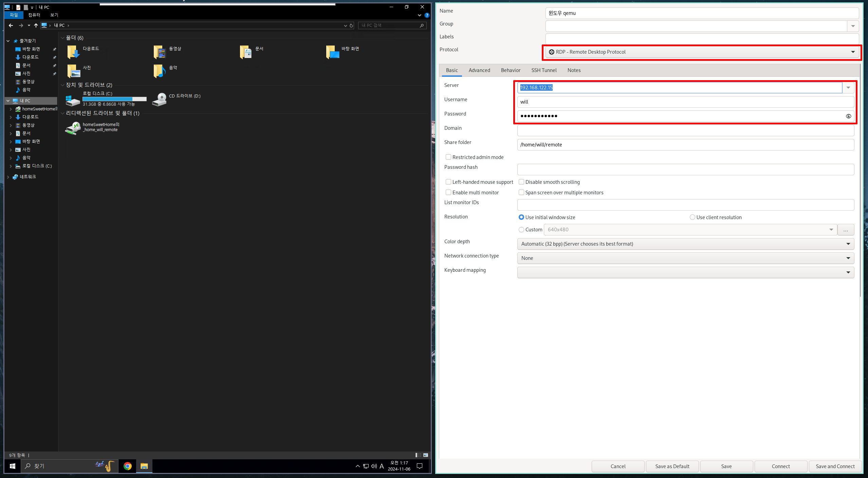The height and width of the screenshot is (478, 868).
Task: Expand the 네트워크 tree node
Action: pos(8,177)
